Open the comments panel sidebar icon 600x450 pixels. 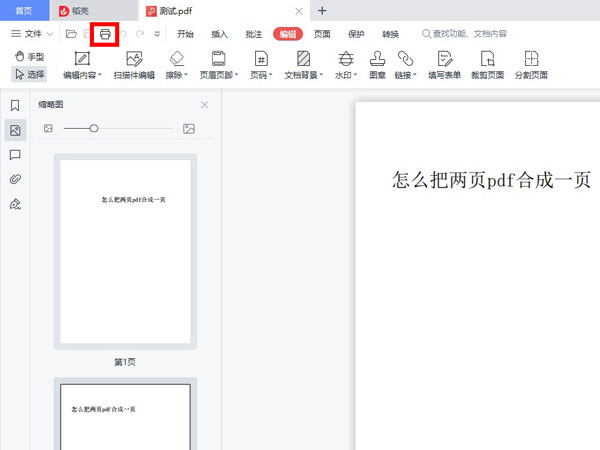tap(15, 155)
